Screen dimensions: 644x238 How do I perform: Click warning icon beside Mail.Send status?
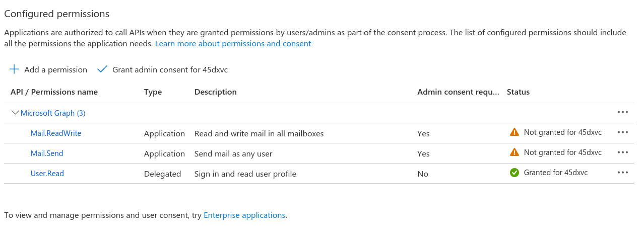514,152
